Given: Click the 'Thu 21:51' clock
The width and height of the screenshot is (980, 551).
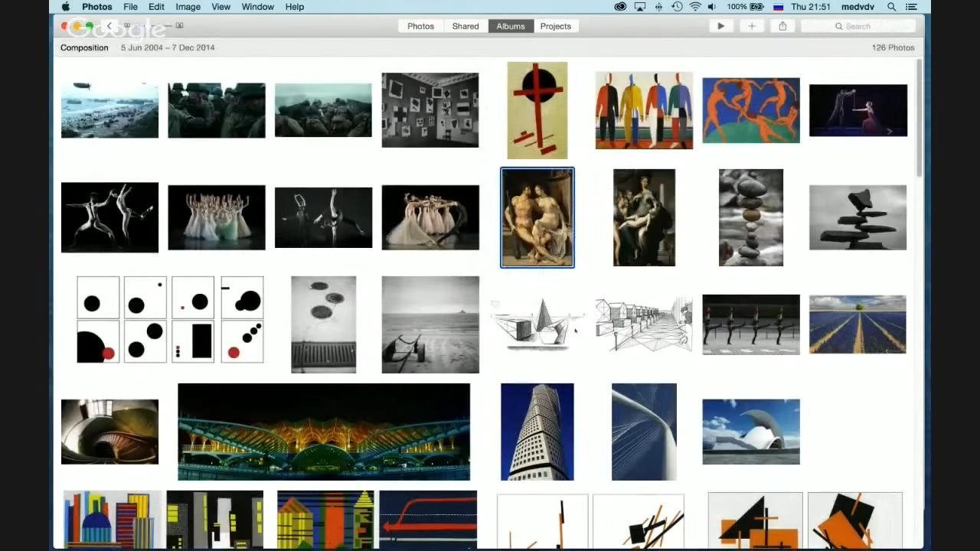Looking at the screenshot, I should 811,7.
